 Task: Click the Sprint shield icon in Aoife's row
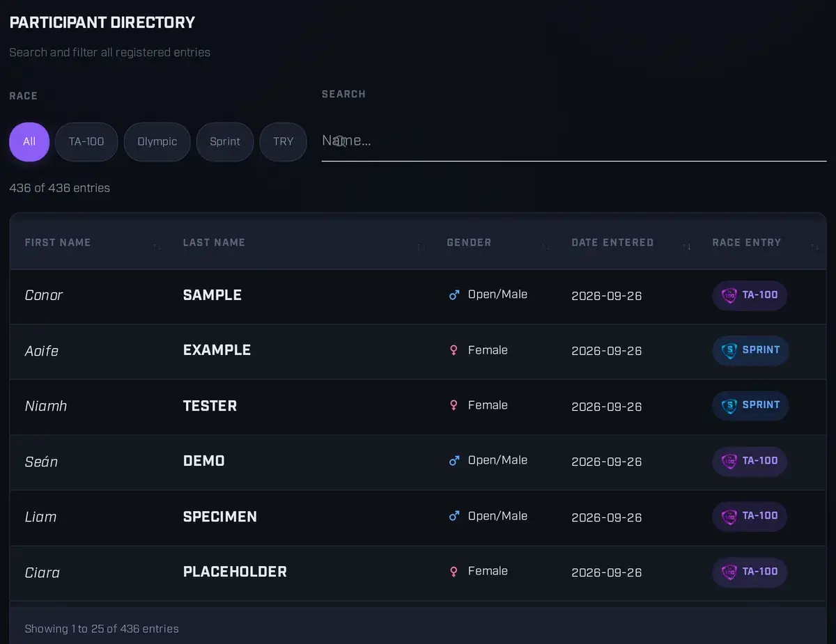pyautogui.click(x=729, y=350)
